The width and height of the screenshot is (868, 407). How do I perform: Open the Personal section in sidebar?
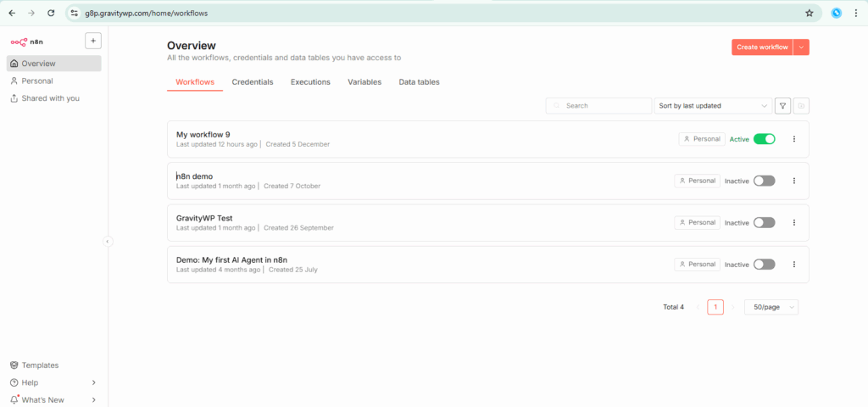(x=53, y=81)
